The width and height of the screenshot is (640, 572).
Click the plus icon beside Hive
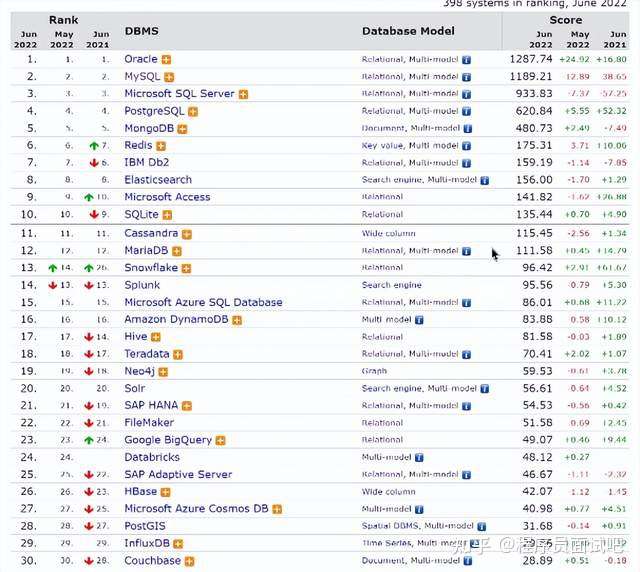point(156,337)
